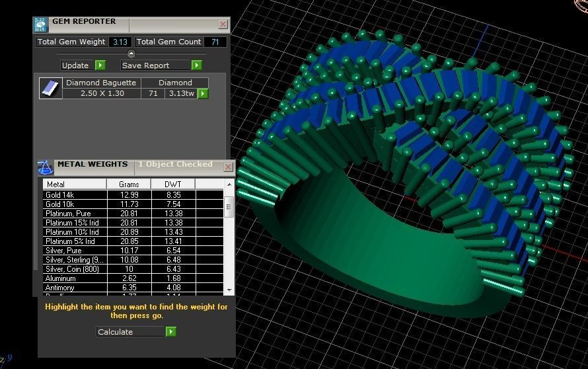This screenshot has width=588, height=369.
Task: Click the Diamond Baguette label
Action: [101, 83]
